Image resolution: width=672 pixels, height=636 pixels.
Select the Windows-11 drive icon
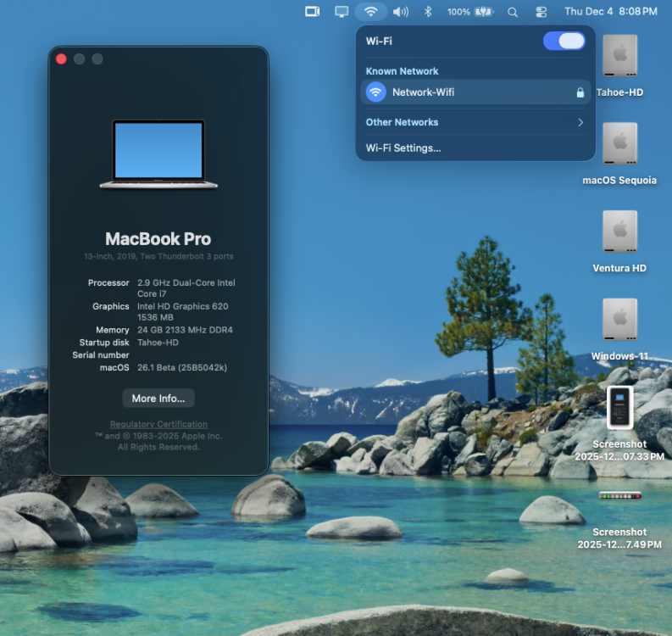coord(619,320)
